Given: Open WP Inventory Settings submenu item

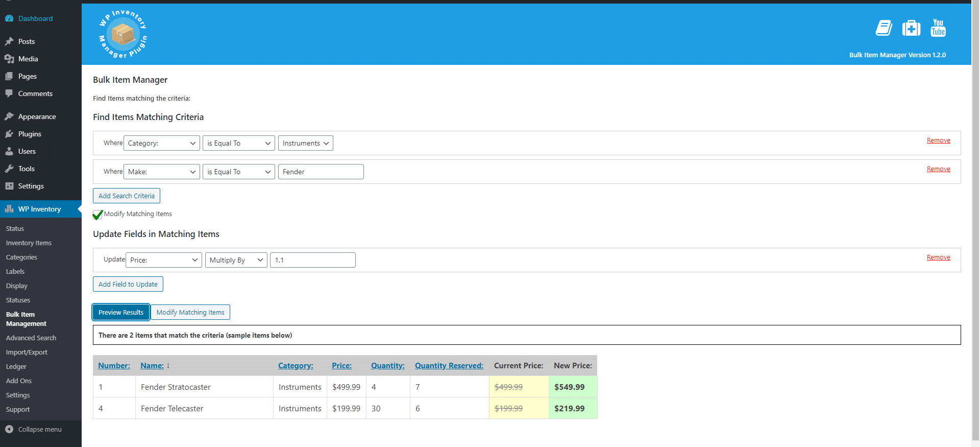Looking at the screenshot, I should pyautogui.click(x=18, y=395).
